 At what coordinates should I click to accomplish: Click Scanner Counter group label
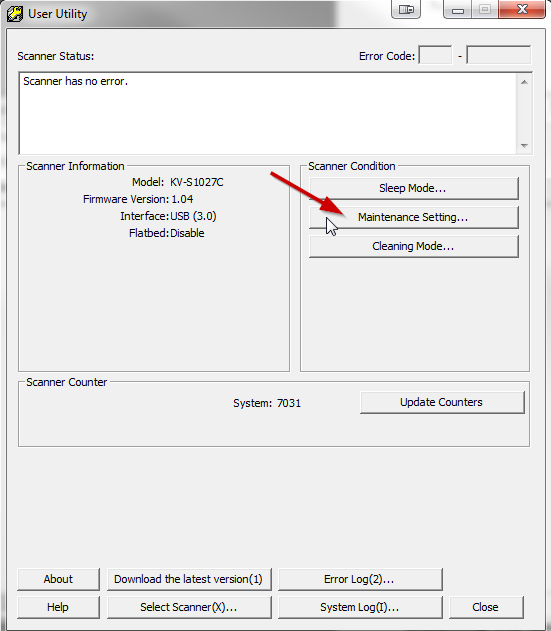(x=66, y=382)
